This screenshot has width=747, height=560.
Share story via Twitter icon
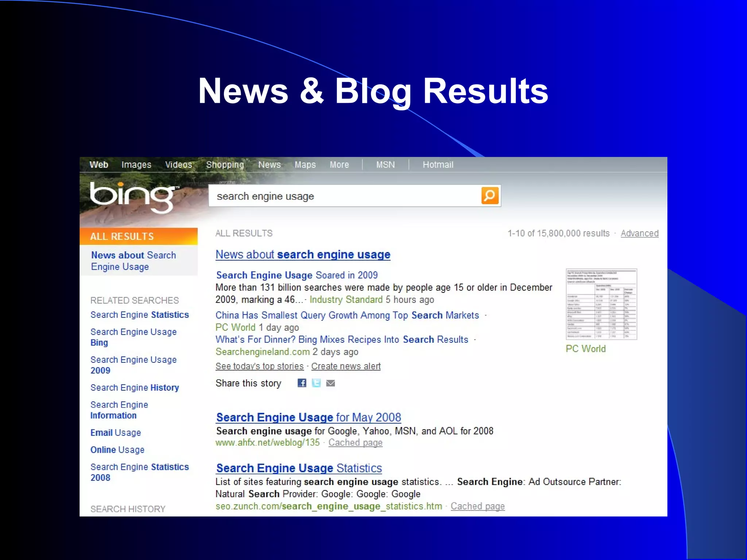[x=316, y=383]
